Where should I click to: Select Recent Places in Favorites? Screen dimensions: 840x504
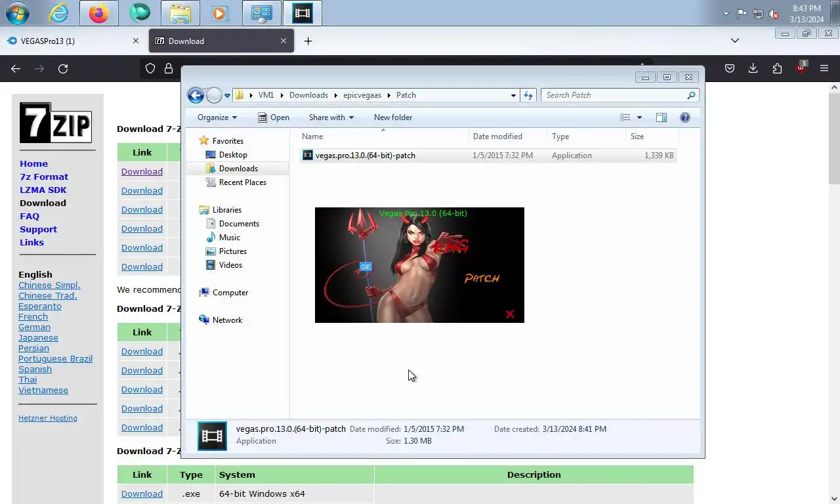click(243, 182)
